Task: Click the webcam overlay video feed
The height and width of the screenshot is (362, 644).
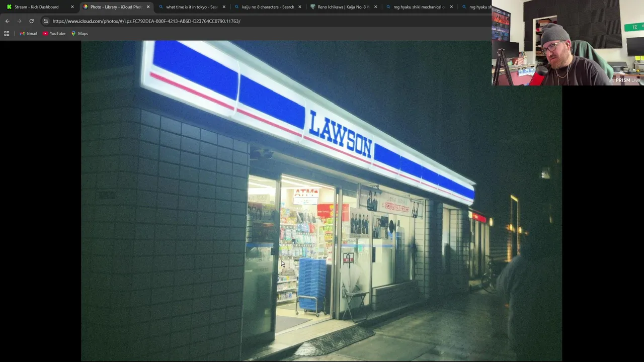Action: click(568, 43)
